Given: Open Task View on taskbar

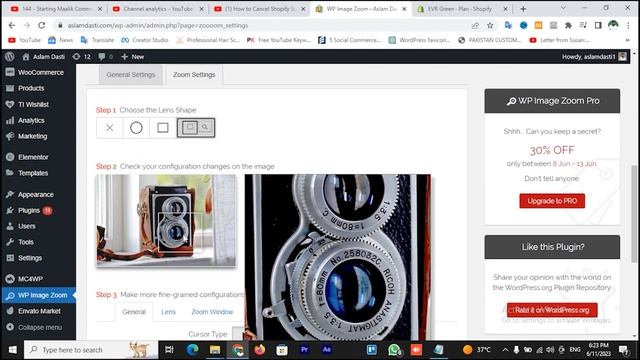Looking at the screenshot, I should 169,350.
